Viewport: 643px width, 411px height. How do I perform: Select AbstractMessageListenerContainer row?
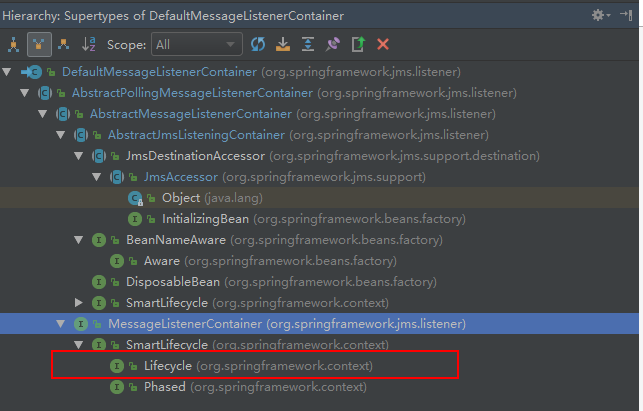[319, 114]
